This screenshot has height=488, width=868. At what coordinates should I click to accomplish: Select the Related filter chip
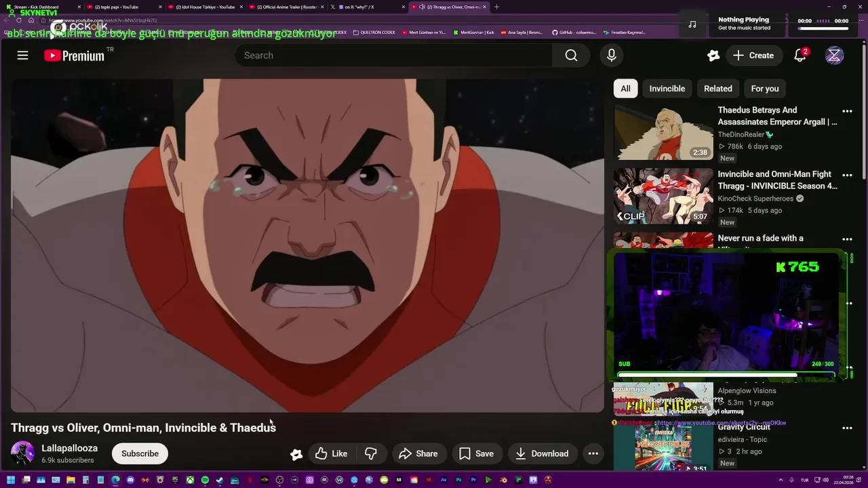click(717, 89)
